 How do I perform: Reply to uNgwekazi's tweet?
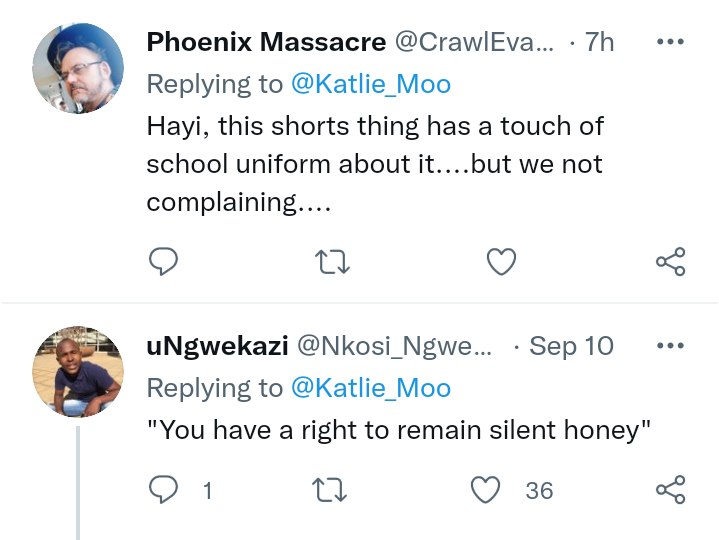[163, 490]
